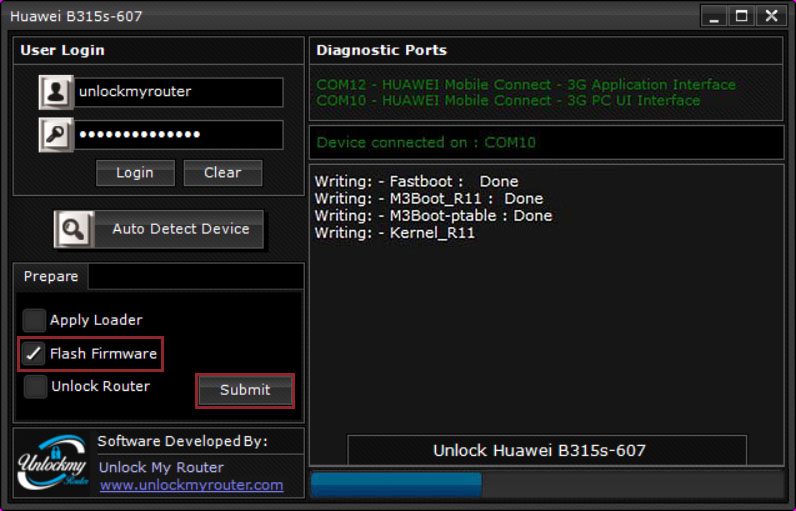Uncheck the Flash Firmware checkbox
The image size is (796, 511).
[x=34, y=353]
